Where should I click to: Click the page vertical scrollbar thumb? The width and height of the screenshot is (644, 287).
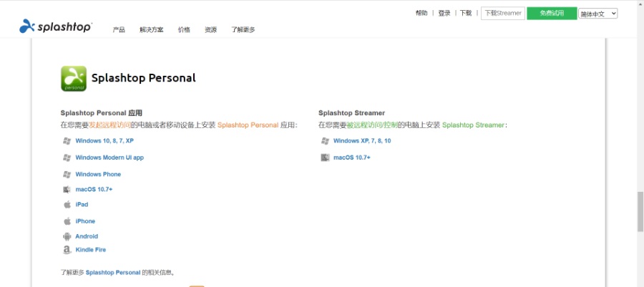point(640,211)
